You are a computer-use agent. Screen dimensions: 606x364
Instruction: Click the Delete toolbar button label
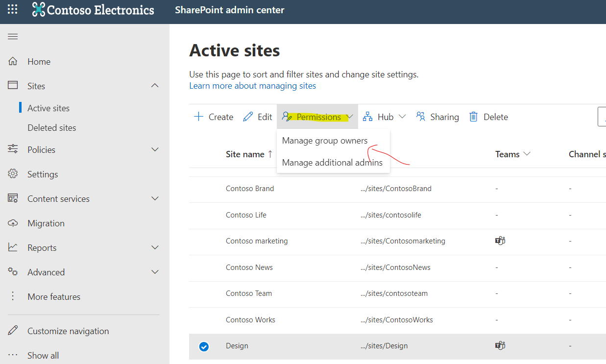[x=496, y=117]
